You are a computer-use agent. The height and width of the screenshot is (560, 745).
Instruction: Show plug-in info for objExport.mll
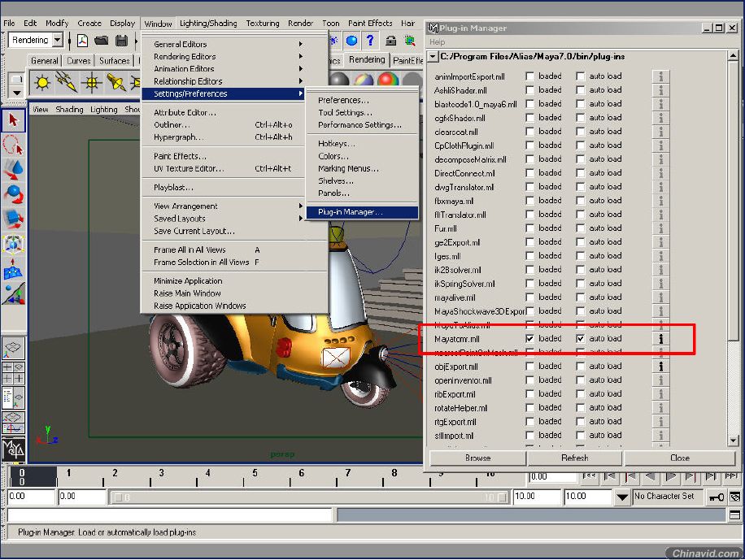[x=661, y=367]
